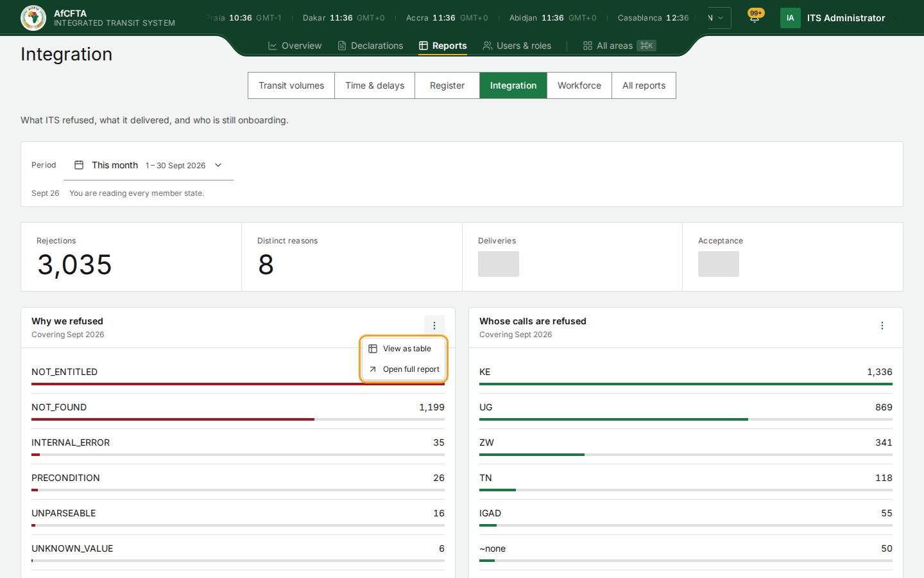
Task: Switch to the Transit volumes tab
Action: pos(291,85)
